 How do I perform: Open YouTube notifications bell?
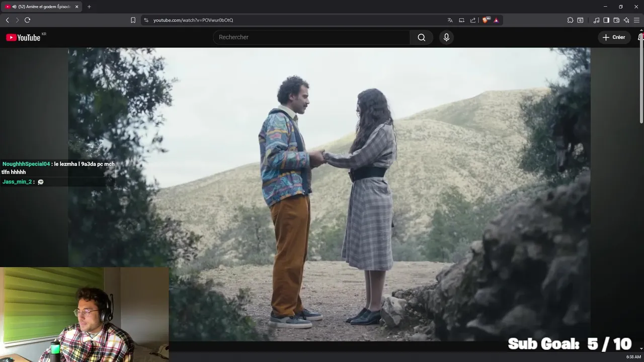[x=641, y=37]
